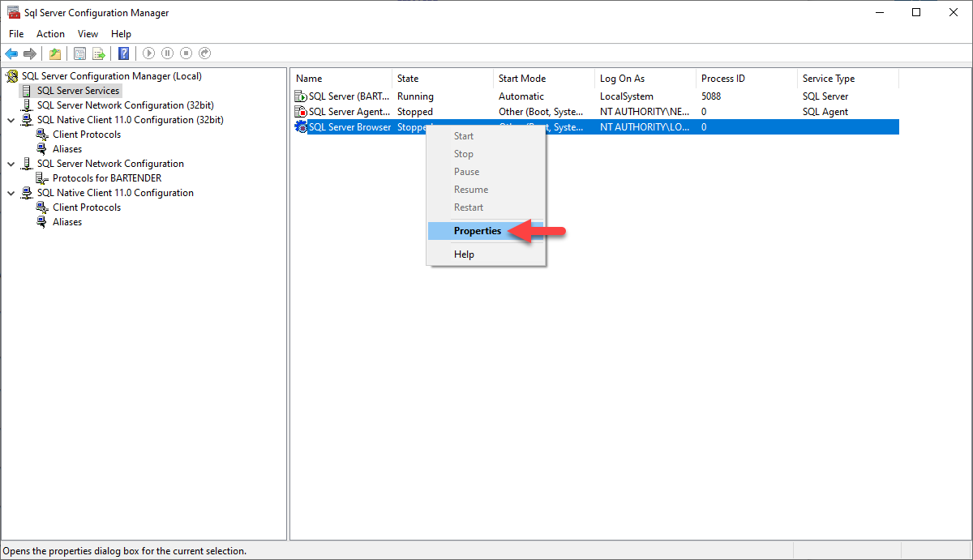973x560 pixels.
Task: Click NT AUTHORITY\NE... log on cell
Action: [x=645, y=112]
